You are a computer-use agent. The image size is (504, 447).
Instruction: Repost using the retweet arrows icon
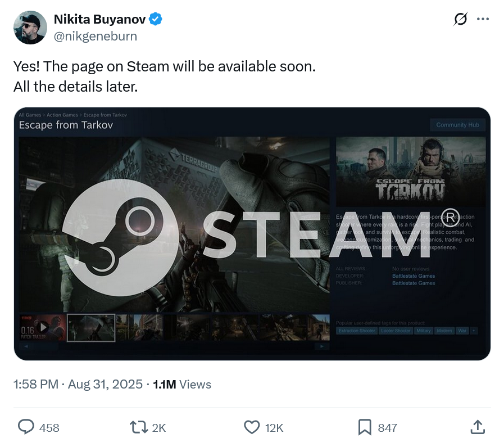[x=139, y=427]
